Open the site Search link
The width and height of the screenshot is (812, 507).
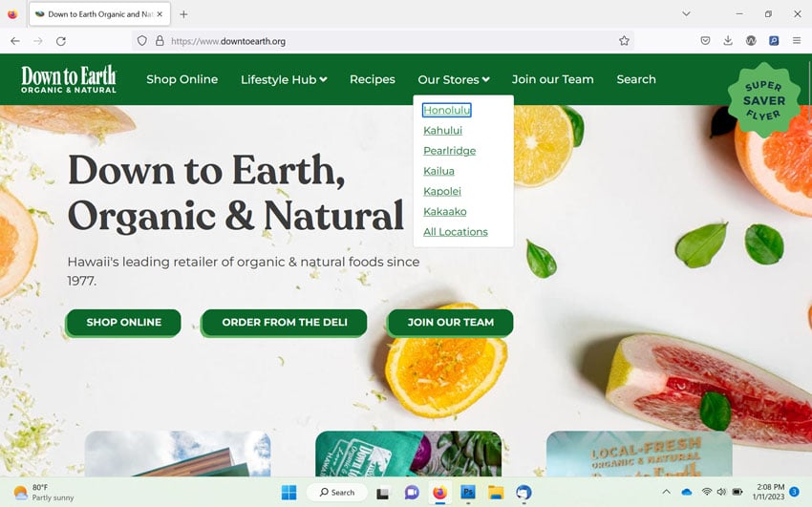coord(636,79)
